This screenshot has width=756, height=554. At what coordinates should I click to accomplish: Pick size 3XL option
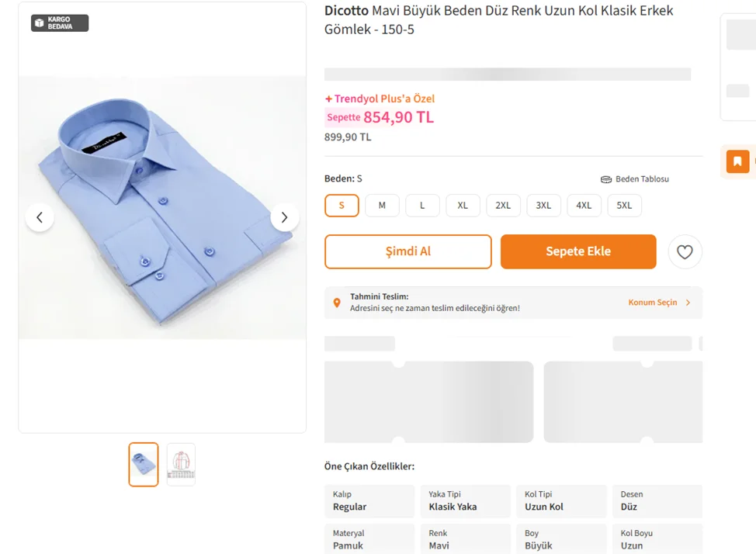543,206
